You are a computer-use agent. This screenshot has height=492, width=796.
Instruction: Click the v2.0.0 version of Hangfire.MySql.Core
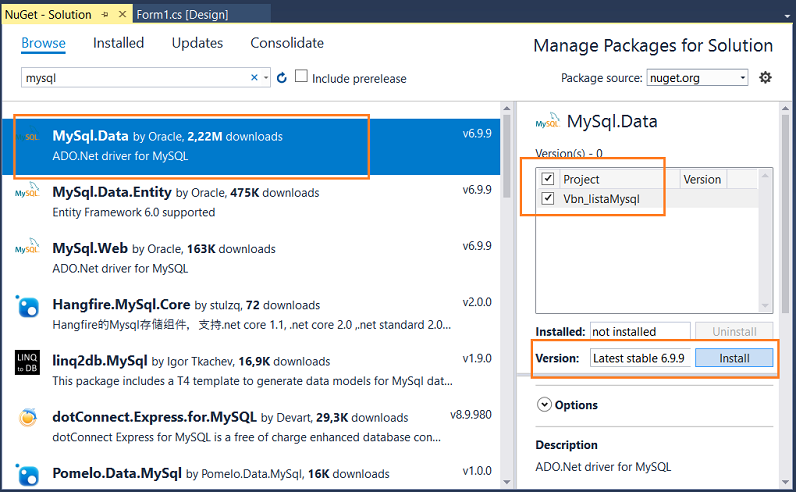pyautogui.click(x=477, y=302)
